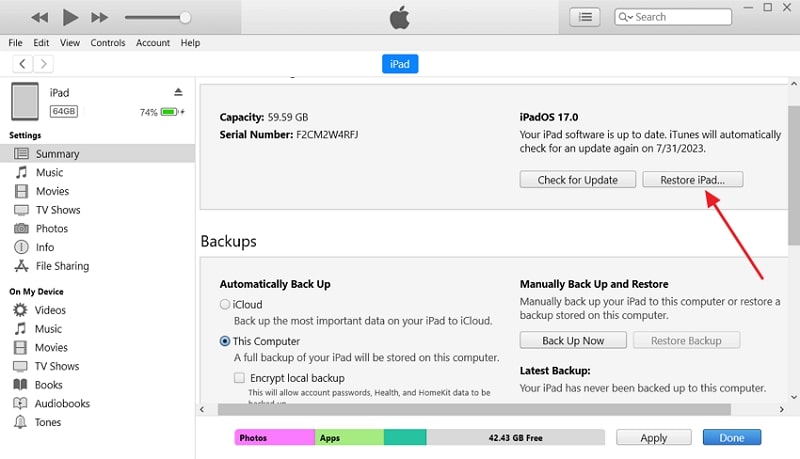
Task: Open Tones in the device sidebar
Action: pyautogui.click(x=48, y=422)
